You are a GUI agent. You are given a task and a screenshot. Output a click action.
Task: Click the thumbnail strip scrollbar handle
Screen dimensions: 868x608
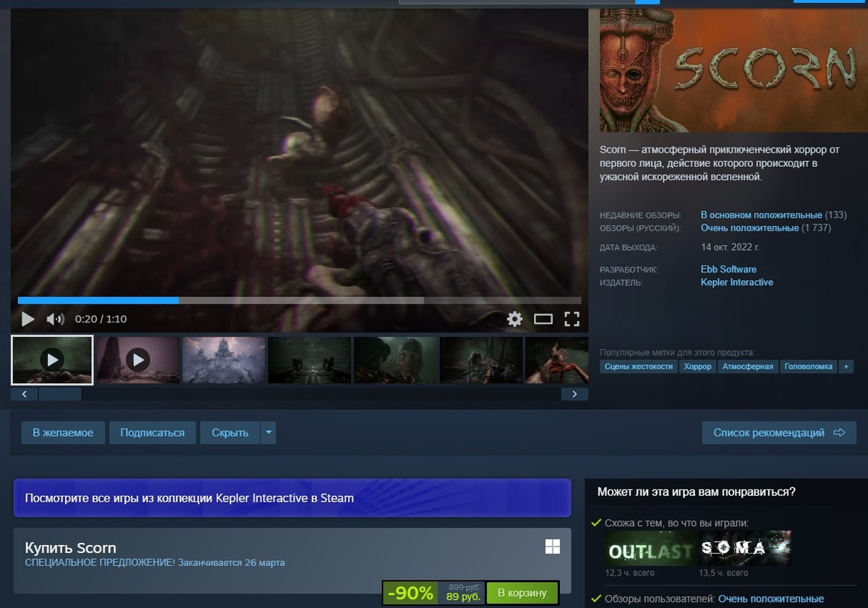60,394
